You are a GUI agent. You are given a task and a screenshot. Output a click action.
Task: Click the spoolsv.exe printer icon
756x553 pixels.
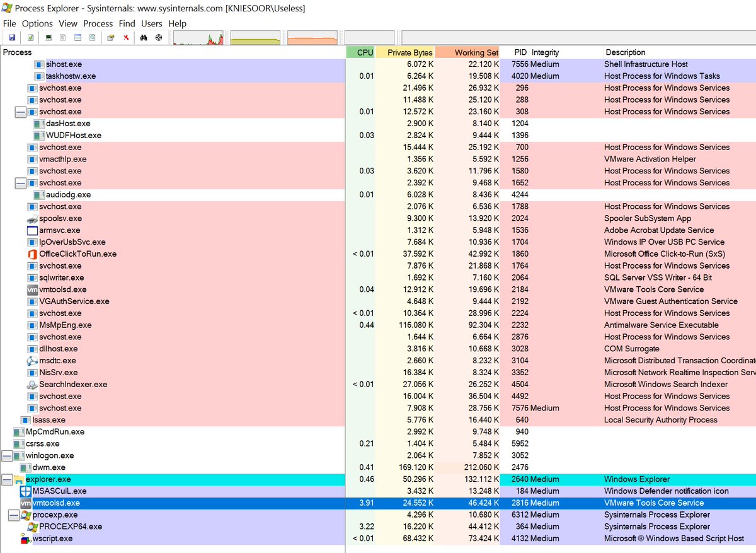pos(33,218)
